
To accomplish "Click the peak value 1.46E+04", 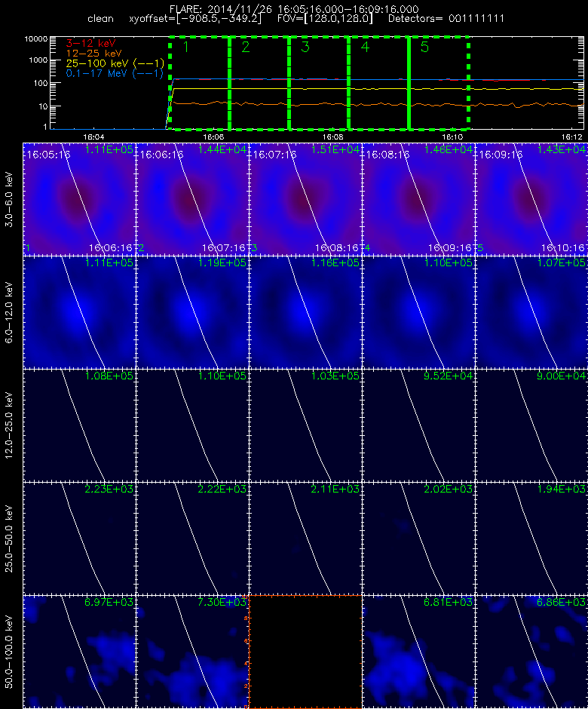I will 449,149.
